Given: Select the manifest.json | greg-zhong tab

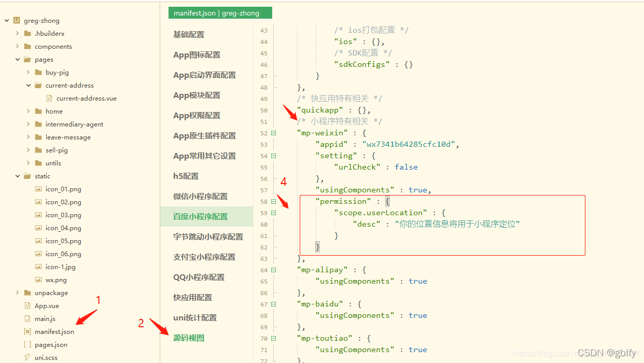Looking at the screenshot, I should [220, 13].
